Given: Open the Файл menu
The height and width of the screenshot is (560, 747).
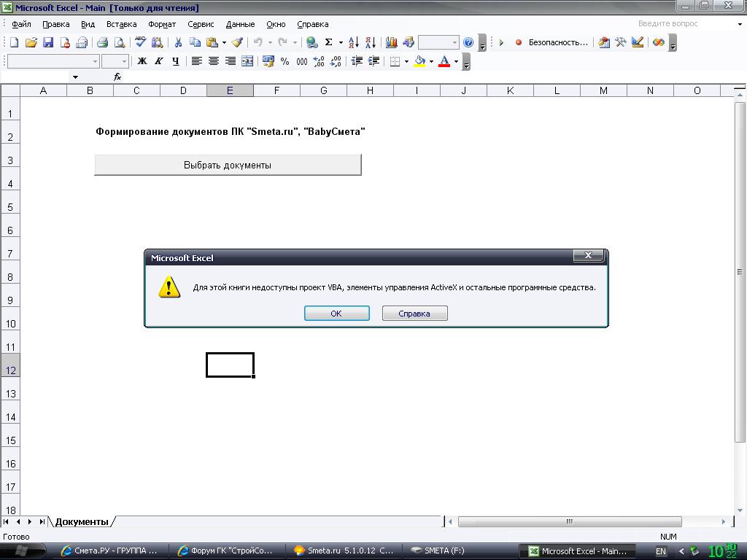Looking at the screenshot, I should click(x=21, y=24).
